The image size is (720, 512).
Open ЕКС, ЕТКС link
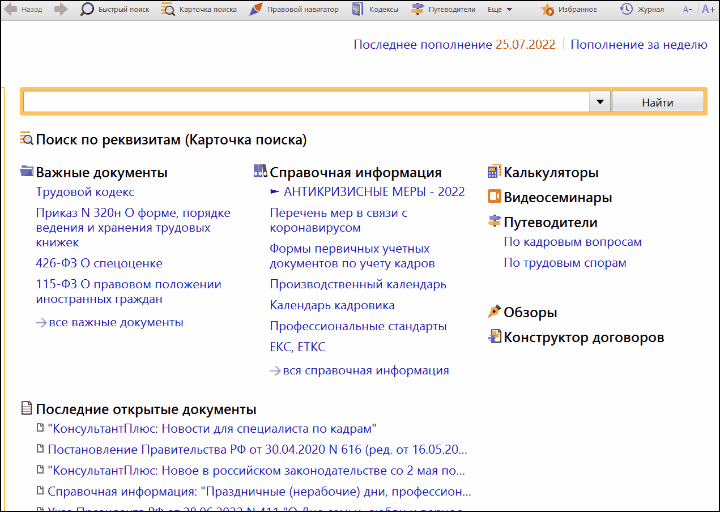[298, 347]
